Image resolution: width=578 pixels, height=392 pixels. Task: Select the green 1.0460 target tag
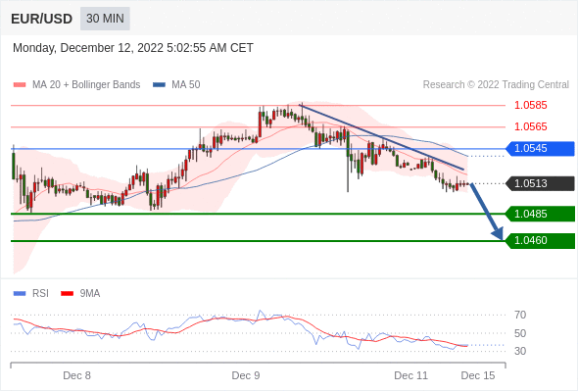pos(540,241)
